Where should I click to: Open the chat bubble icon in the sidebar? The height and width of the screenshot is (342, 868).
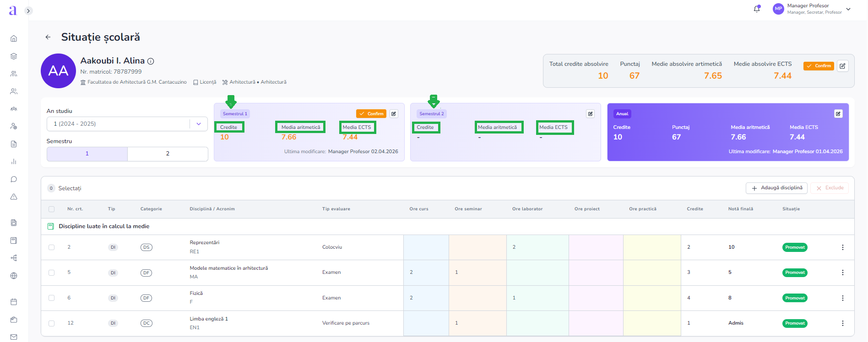click(x=14, y=179)
